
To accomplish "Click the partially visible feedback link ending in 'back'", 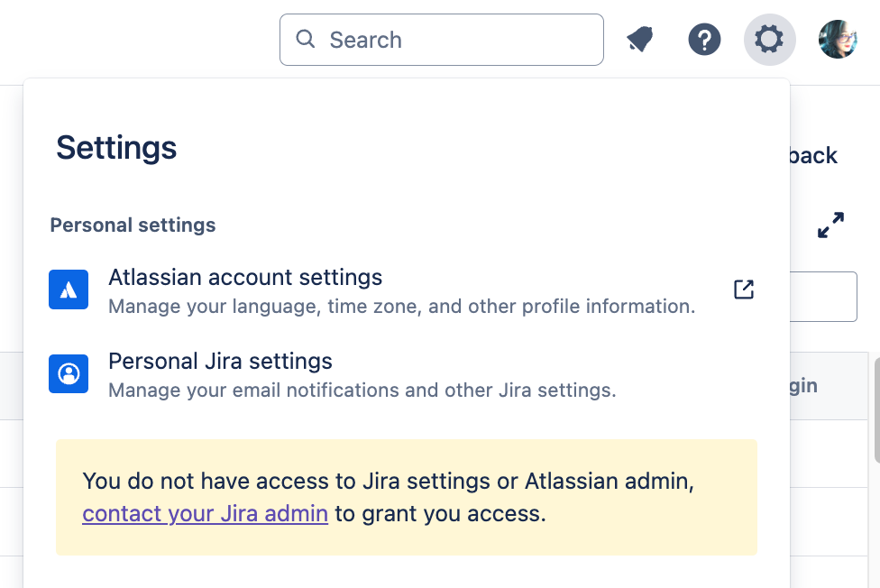I will point(813,155).
